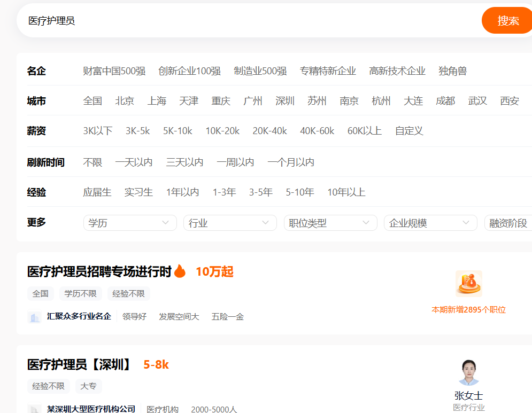
Task: Filter experience by 1年以内
Action: tap(182, 192)
